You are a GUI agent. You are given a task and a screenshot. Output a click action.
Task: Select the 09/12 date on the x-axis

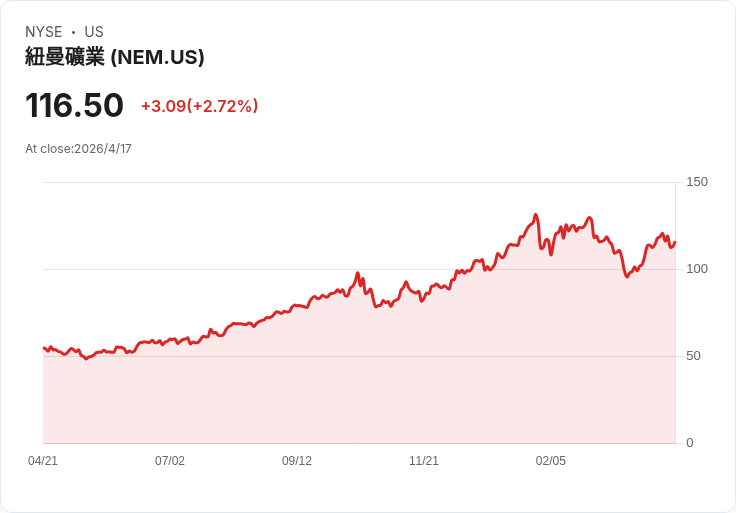point(297,461)
